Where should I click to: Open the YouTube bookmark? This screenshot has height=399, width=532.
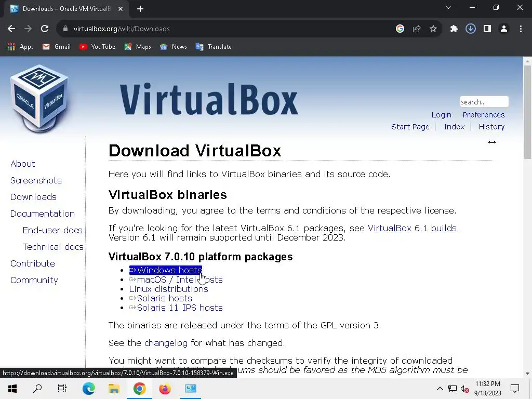97,47
